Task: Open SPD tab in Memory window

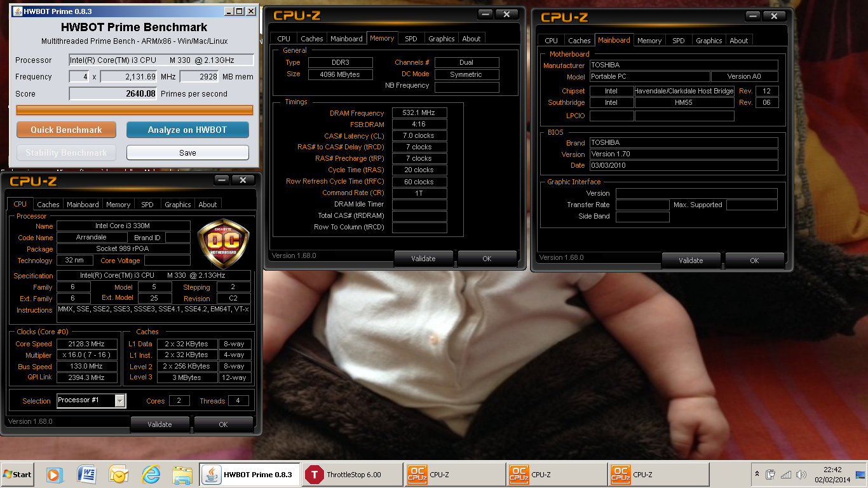Action: (411, 39)
